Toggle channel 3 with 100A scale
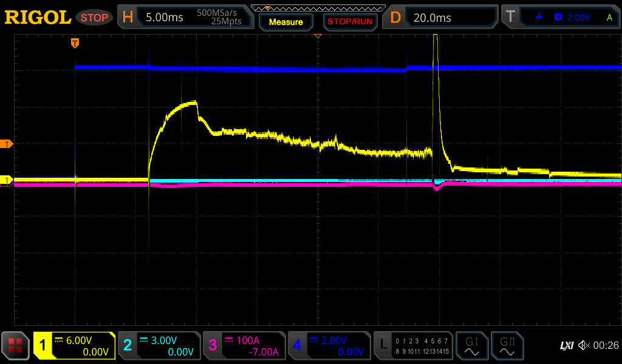Viewport: 622px width, 364px height. coord(244,346)
